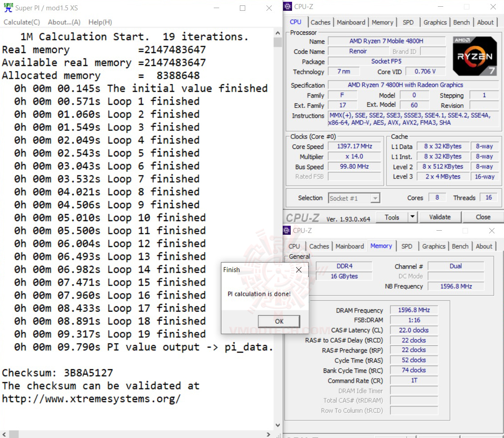Minimize the Super PI window
504x438 pixels.
216,8
